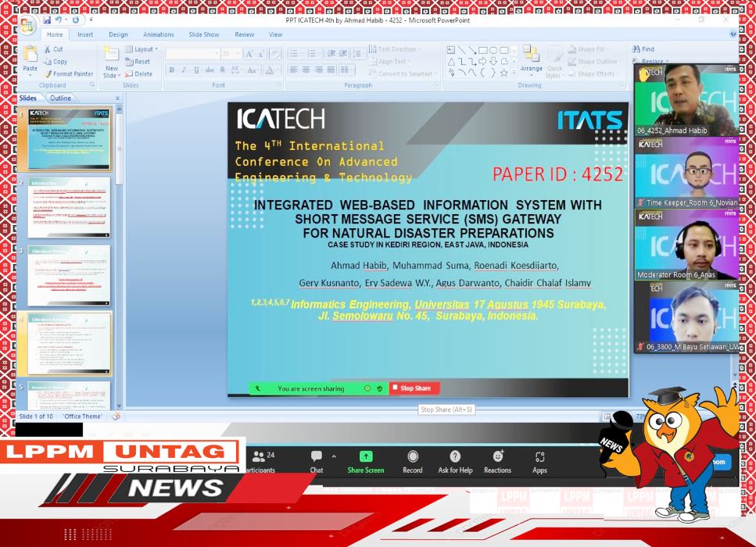The image size is (756, 547).
Task: Click the Paste clipboard icon
Action: point(30,55)
